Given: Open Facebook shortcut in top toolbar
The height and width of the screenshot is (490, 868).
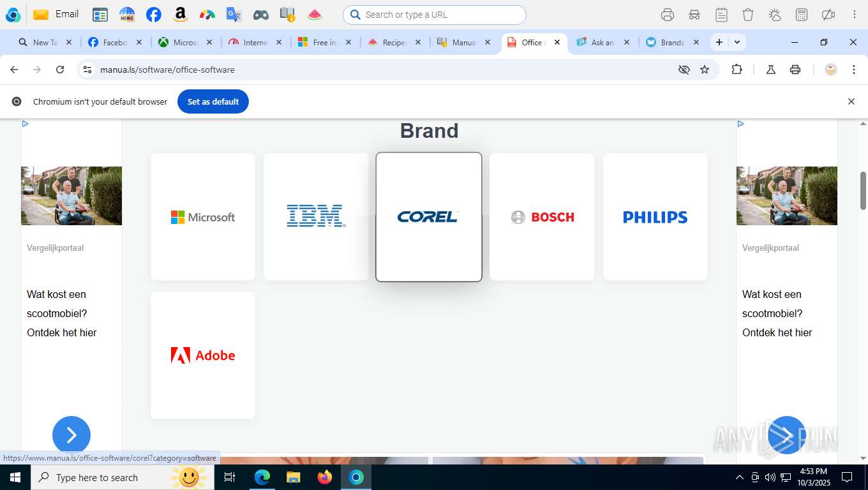Looking at the screenshot, I should tap(153, 15).
